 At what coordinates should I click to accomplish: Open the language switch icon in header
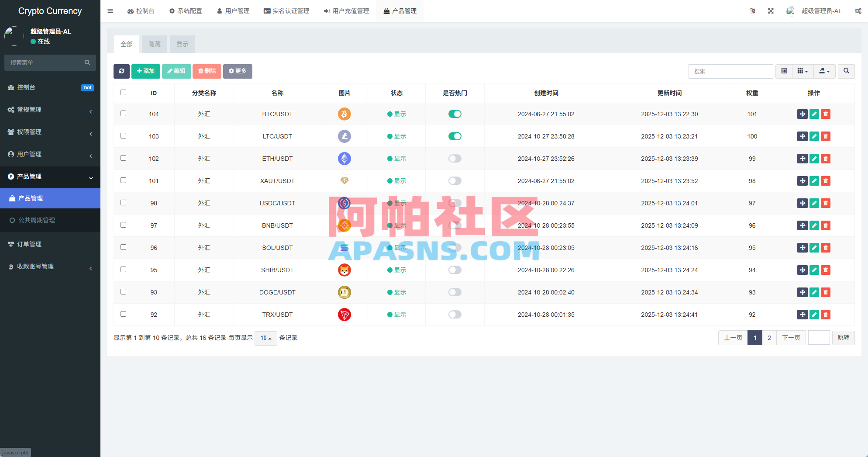point(752,11)
